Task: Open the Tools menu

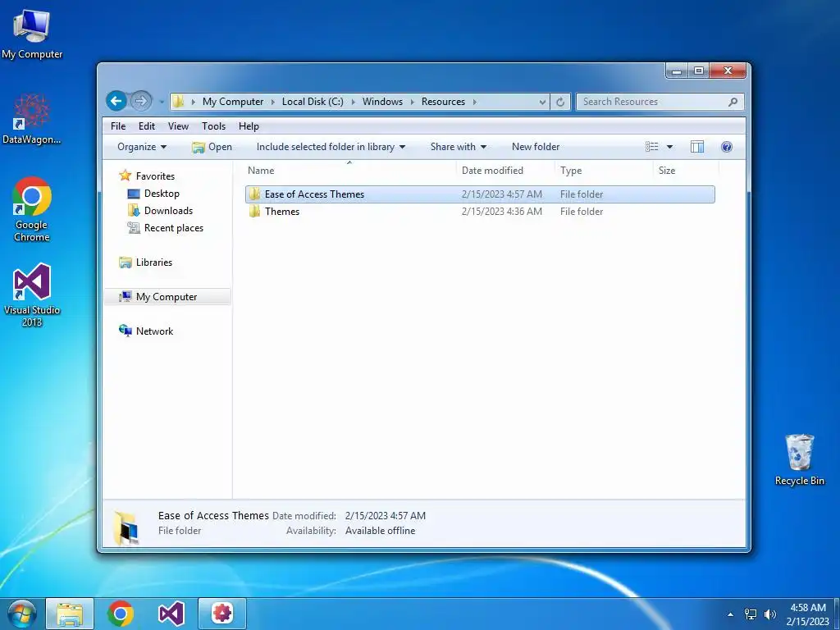Action: pos(213,126)
